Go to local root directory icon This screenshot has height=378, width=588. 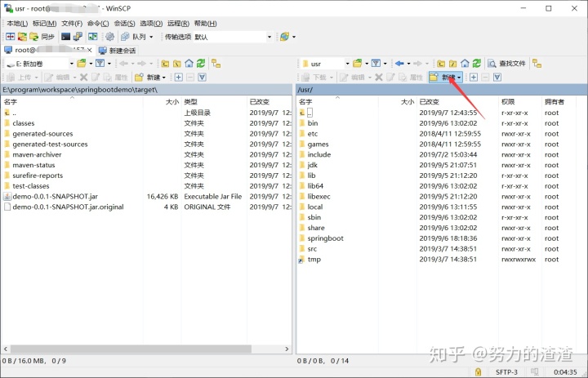[x=177, y=64]
